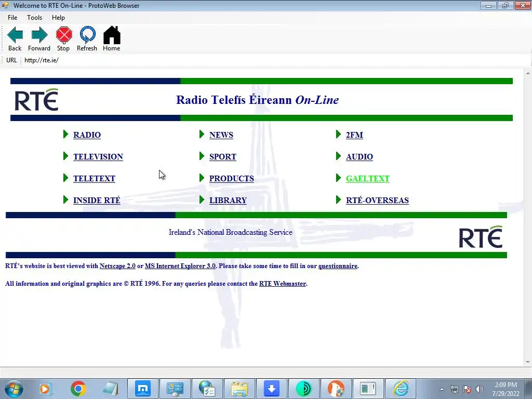Viewport: 532px width, 399px height.
Task: Open orange bird with shield taskbar icon
Action: [x=336, y=389]
